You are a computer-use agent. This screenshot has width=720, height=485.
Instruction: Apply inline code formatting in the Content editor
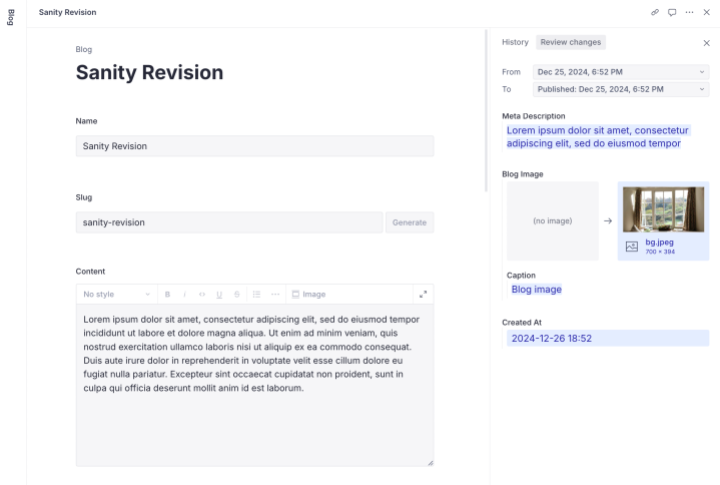click(202, 294)
